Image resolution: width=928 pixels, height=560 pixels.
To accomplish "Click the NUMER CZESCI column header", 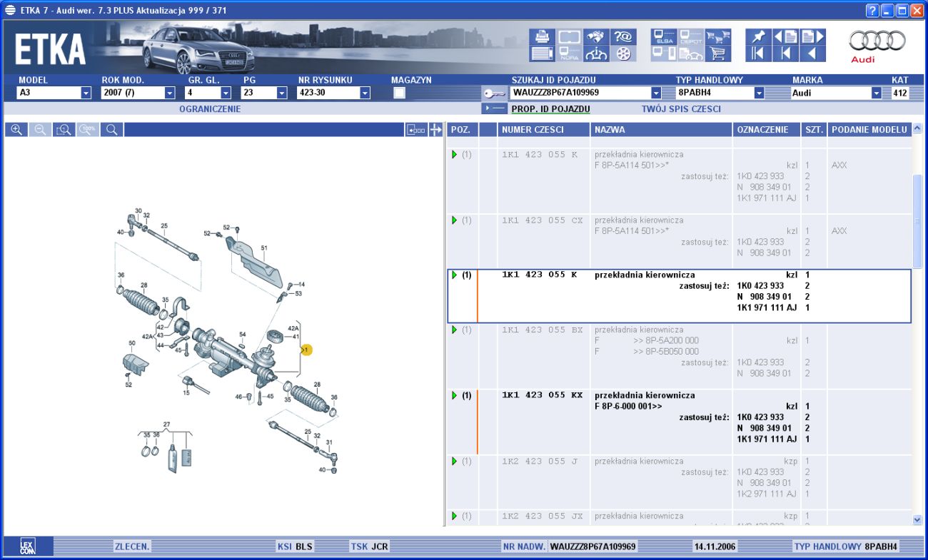I will 544,130.
